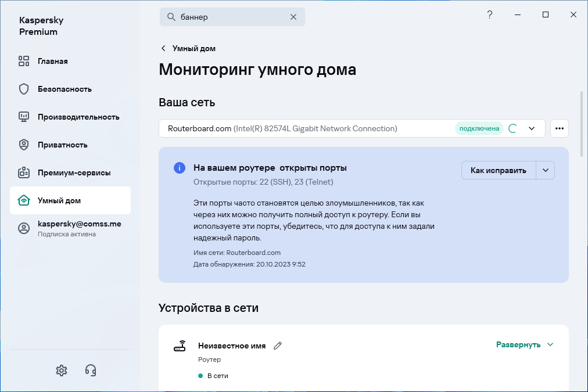Maximize the Kaspersky window
The image size is (588, 392).
click(546, 15)
